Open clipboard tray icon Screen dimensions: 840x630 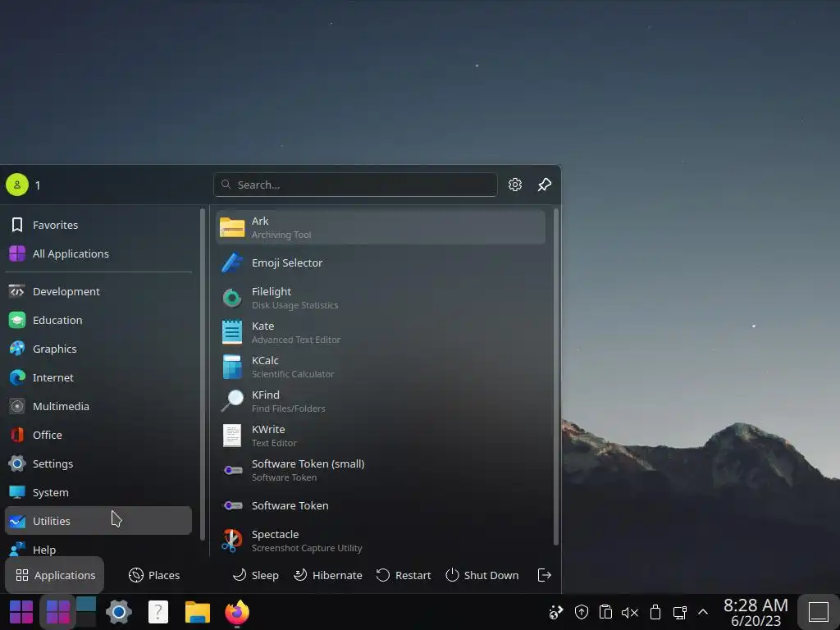[x=605, y=612]
